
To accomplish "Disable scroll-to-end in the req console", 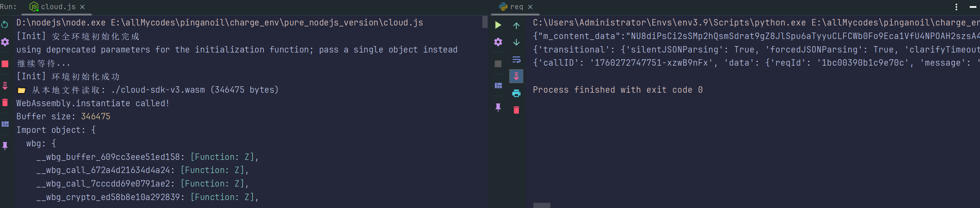I will click(x=516, y=76).
